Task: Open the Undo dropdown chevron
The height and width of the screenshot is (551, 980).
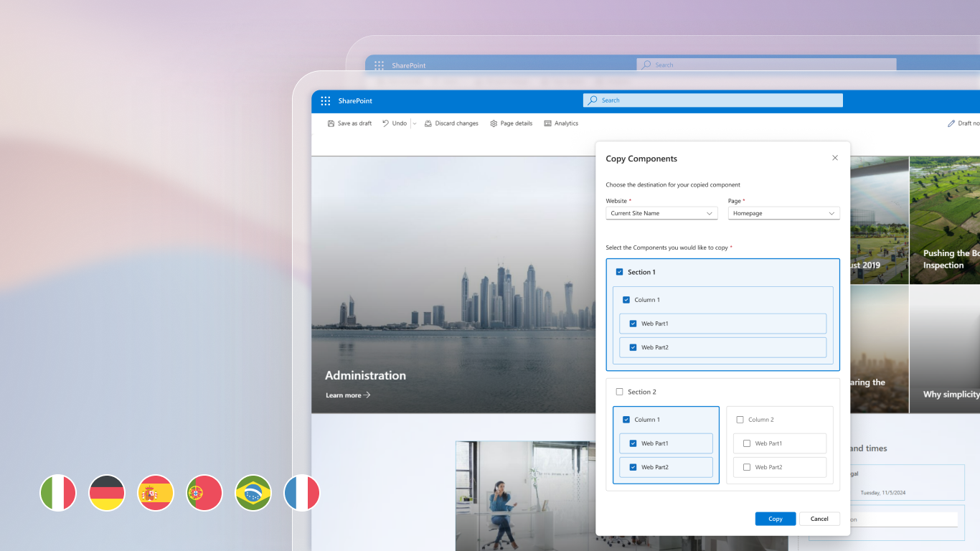Action: pos(415,123)
